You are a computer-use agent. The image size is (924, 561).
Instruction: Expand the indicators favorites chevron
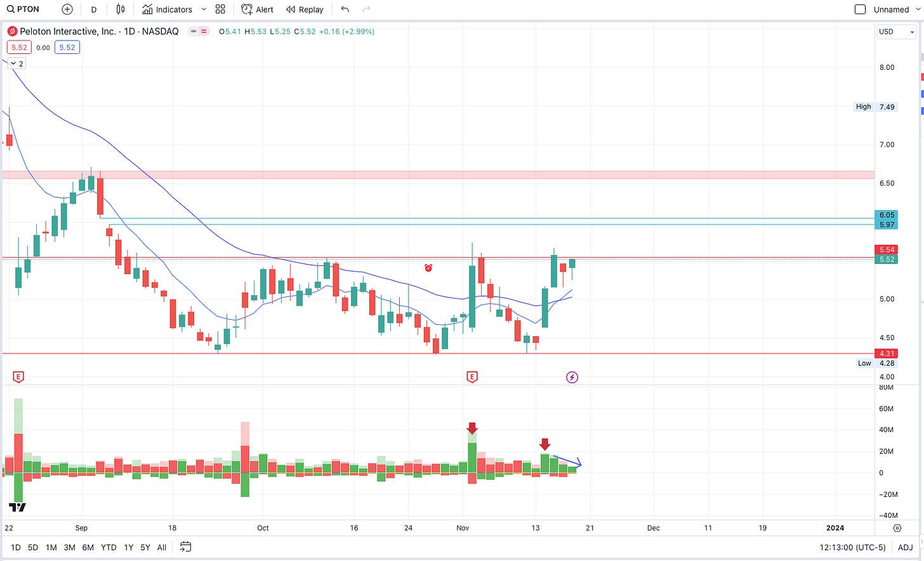coord(204,9)
